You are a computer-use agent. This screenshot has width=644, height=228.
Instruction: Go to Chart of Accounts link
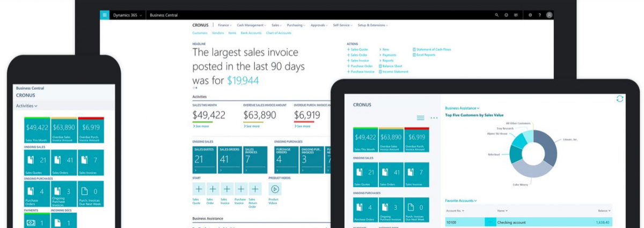pyautogui.click(x=279, y=33)
